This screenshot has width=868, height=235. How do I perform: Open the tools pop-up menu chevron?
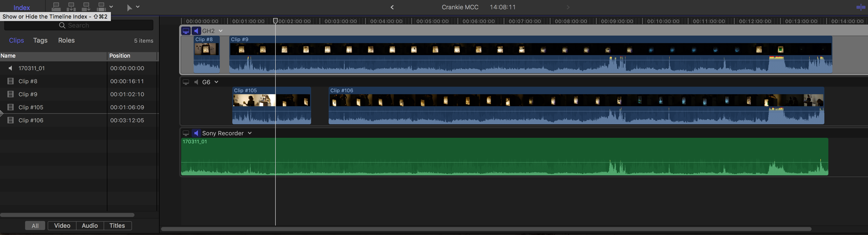point(138,7)
